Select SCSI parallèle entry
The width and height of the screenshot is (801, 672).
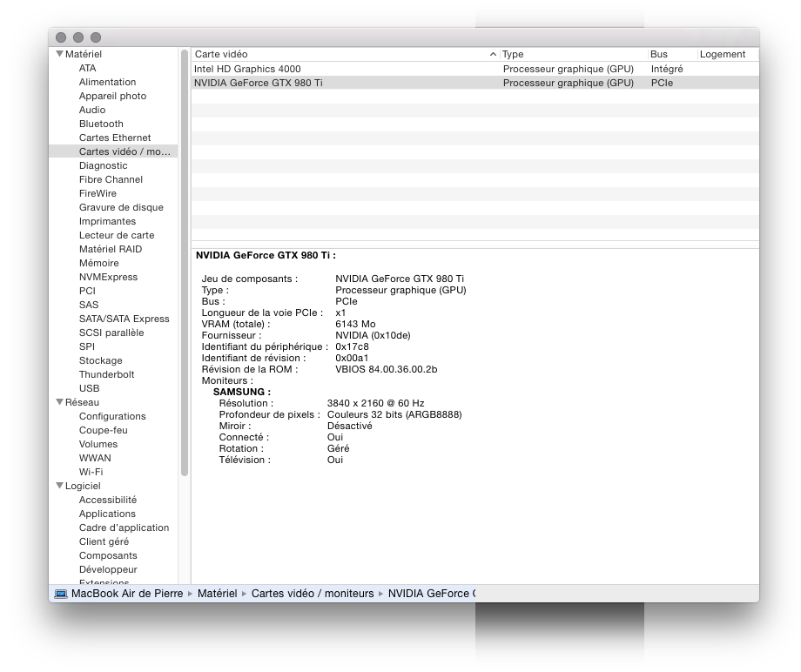pos(111,333)
